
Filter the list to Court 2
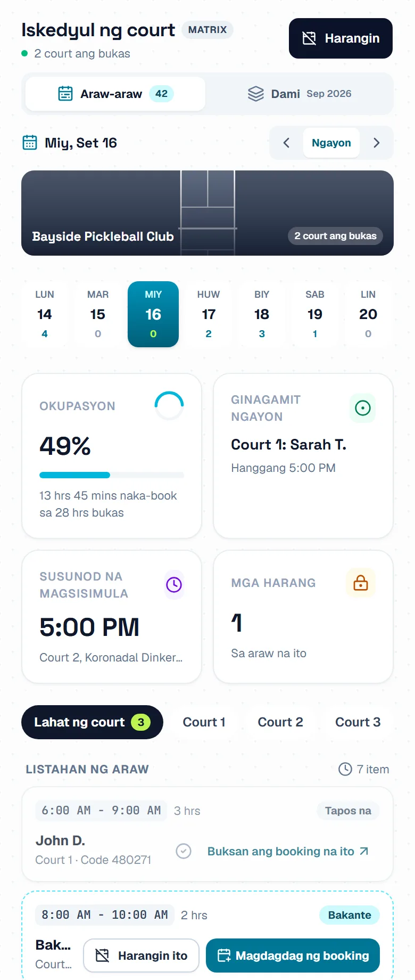pyautogui.click(x=280, y=722)
